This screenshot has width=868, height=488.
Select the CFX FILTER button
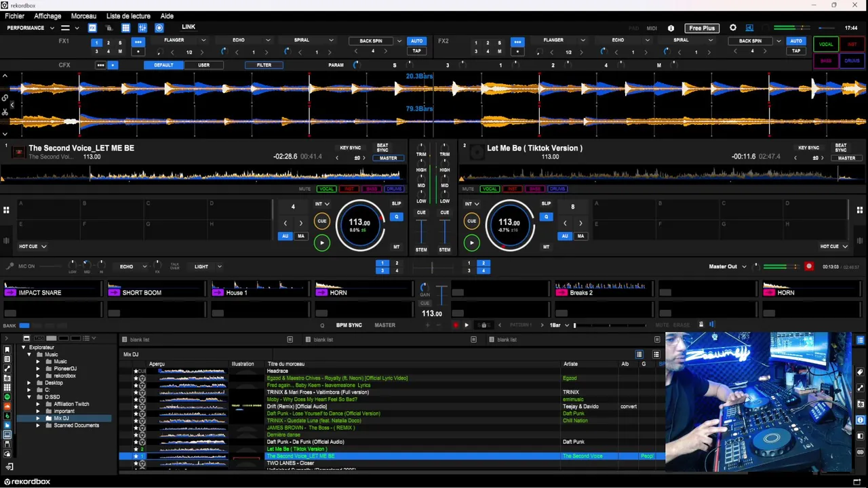pos(264,65)
